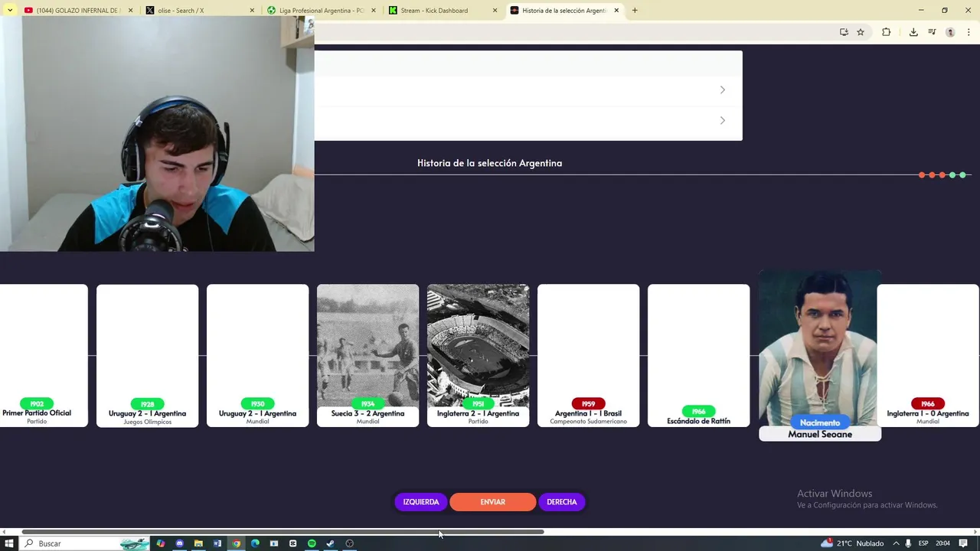
Task: Open Word from the taskbar
Action: [217, 543]
